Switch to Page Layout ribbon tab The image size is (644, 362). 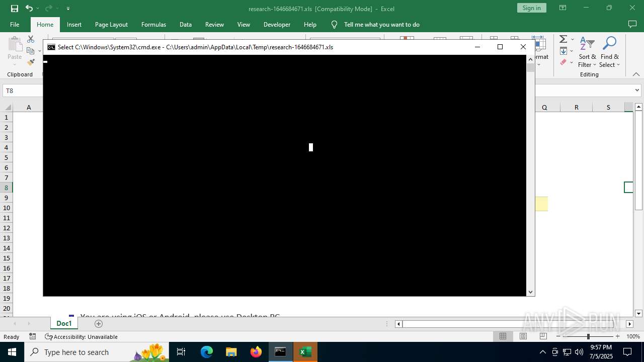pyautogui.click(x=111, y=24)
